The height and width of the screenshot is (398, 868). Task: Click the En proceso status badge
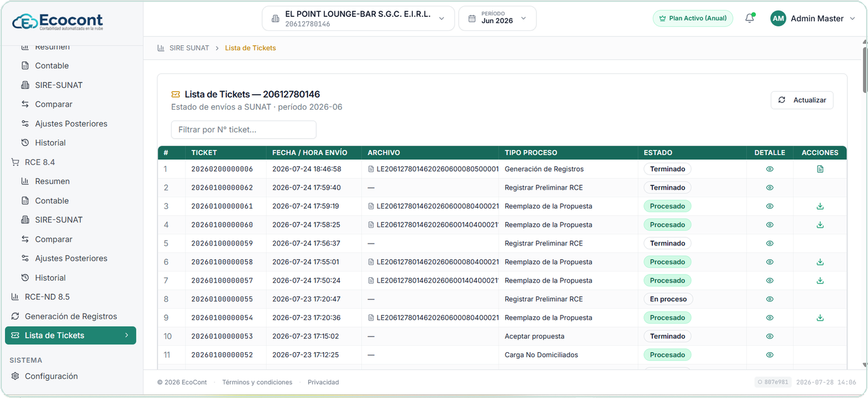[x=668, y=299]
